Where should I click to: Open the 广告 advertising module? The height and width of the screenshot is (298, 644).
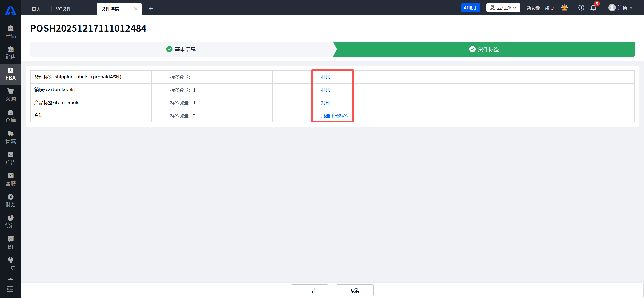(10, 158)
